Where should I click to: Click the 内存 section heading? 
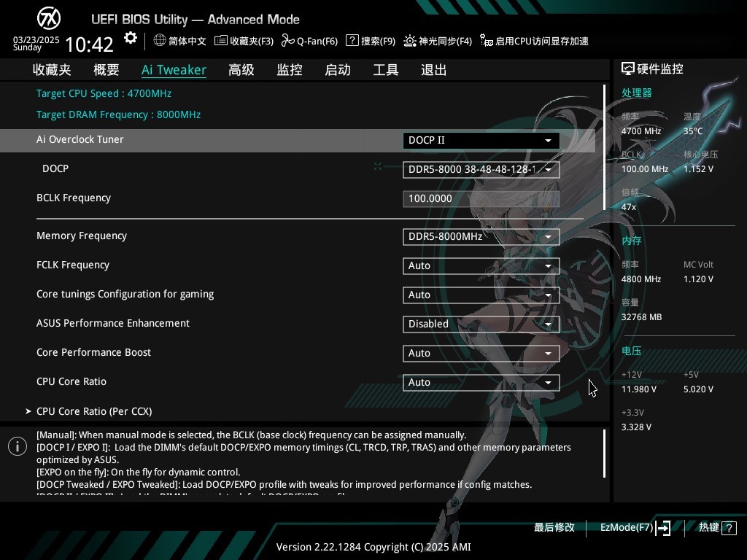[x=631, y=241]
